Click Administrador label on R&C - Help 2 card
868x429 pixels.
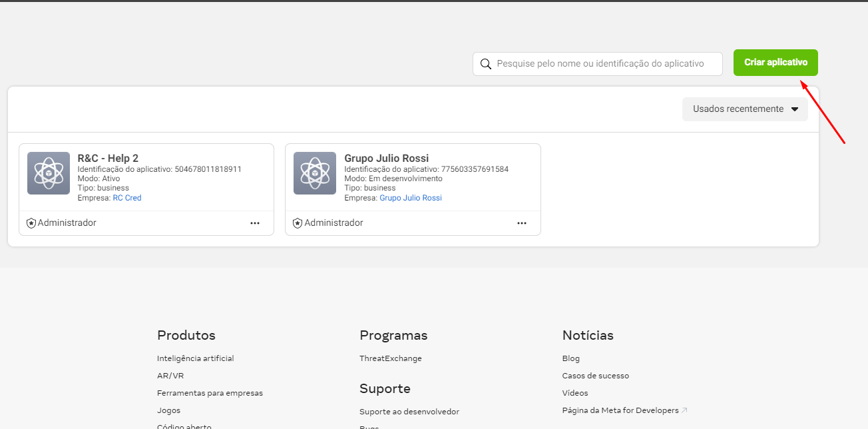[x=67, y=223]
